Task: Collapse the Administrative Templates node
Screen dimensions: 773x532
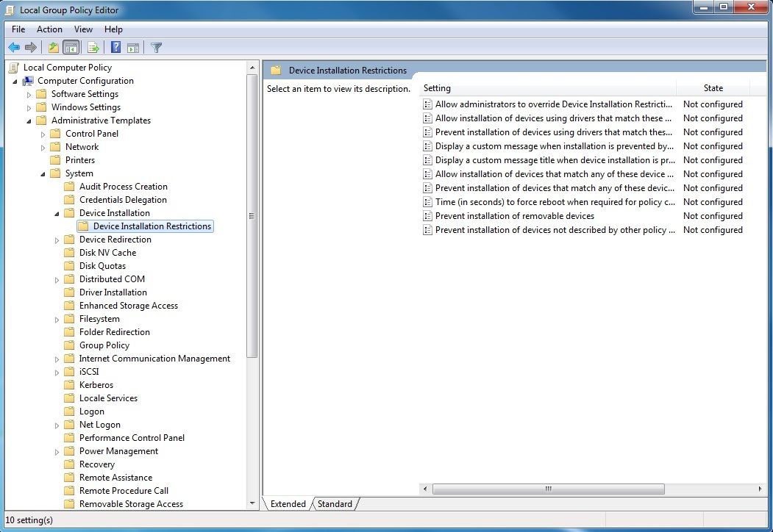Action: point(29,121)
